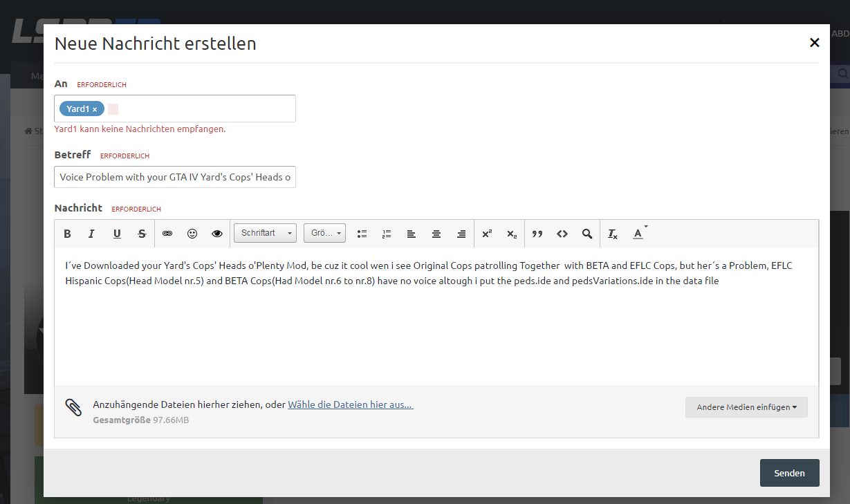Toggle strikethrough formatting

pyautogui.click(x=142, y=234)
